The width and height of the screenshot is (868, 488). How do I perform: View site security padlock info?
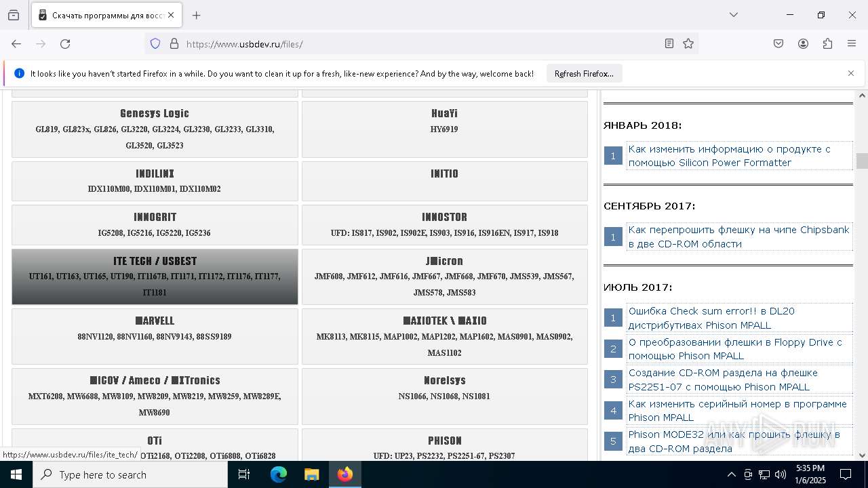coord(174,43)
